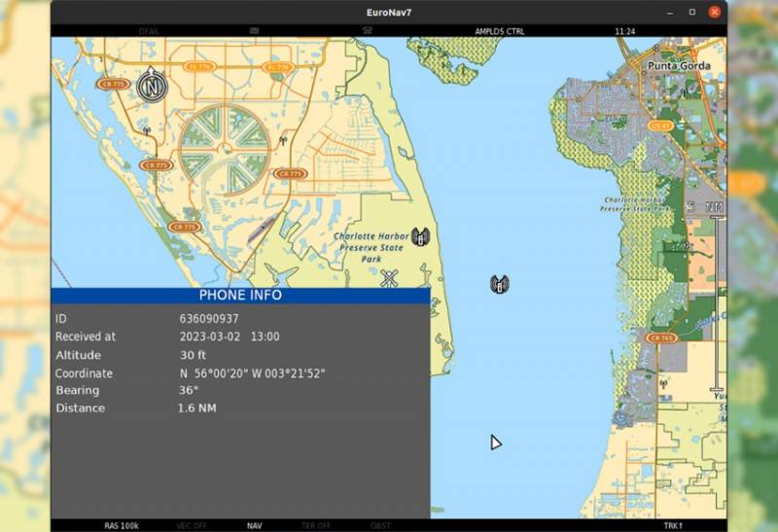Click the CR 765 road shield
778x532 pixels.
(661, 337)
